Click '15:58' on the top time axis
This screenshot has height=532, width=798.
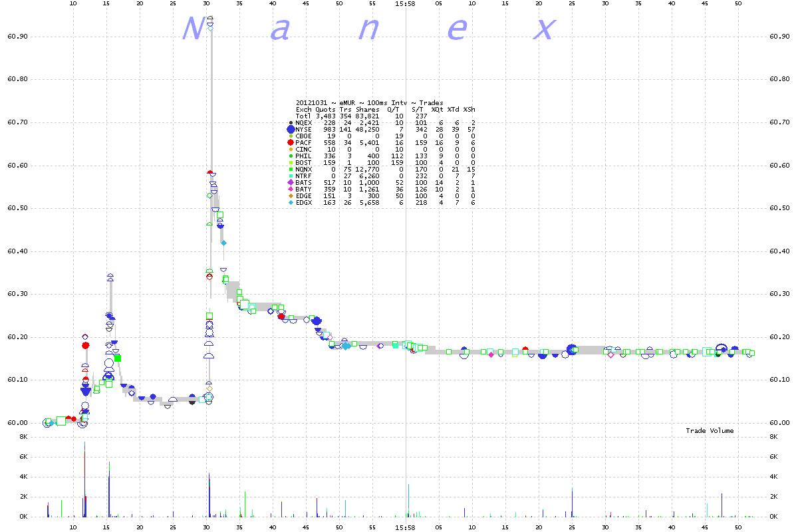point(405,3)
